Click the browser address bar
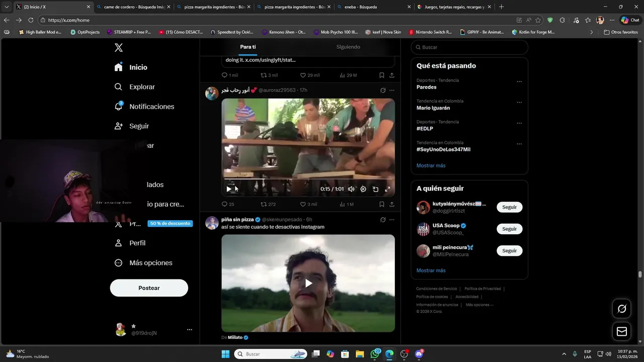The width and height of the screenshot is (644, 362). (277, 20)
